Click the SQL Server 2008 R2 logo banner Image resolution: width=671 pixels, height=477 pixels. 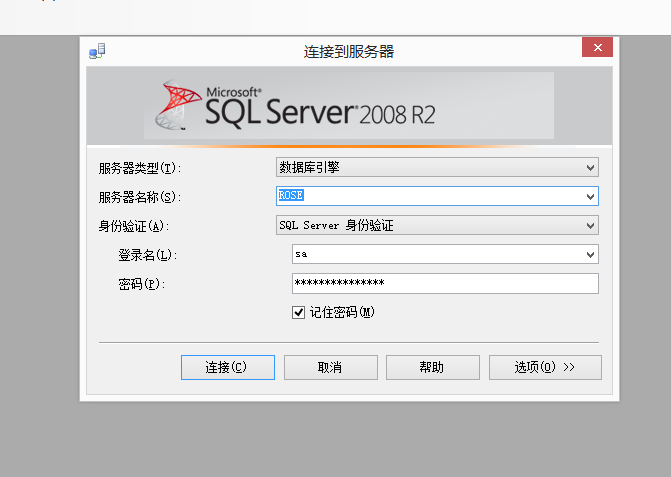tap(349, 105)
